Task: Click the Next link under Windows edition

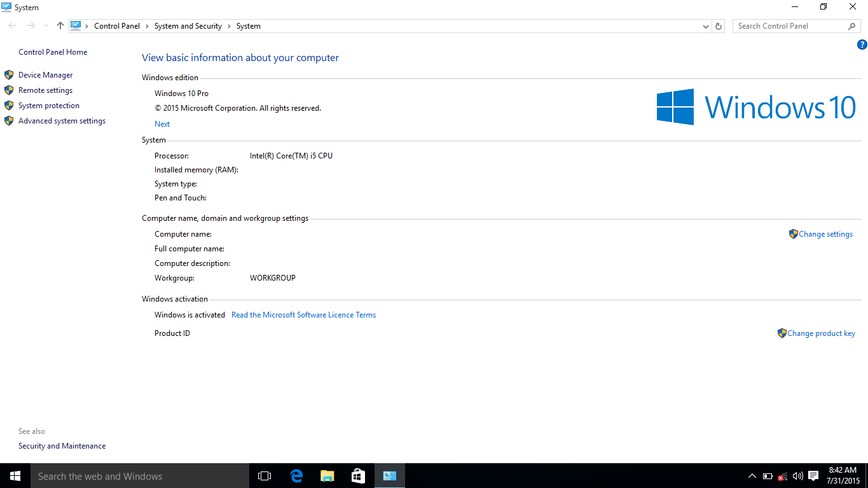Action: 162,124
